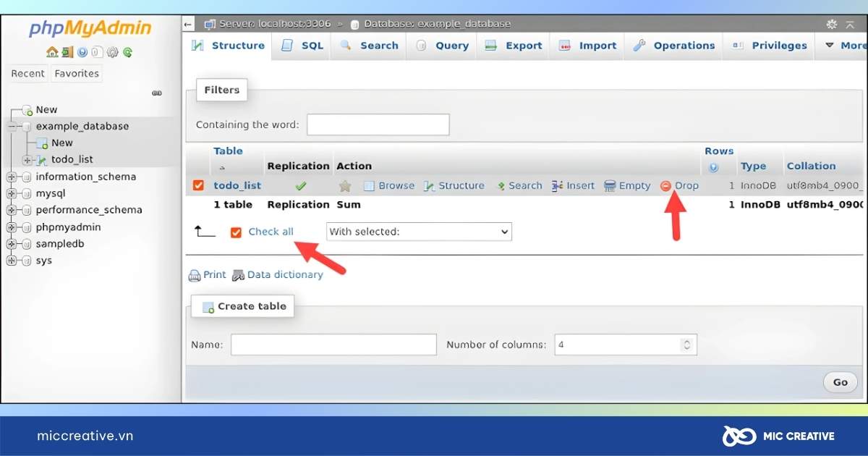Click the Number of columns field

pyautogui.click(x=626, y=345)
